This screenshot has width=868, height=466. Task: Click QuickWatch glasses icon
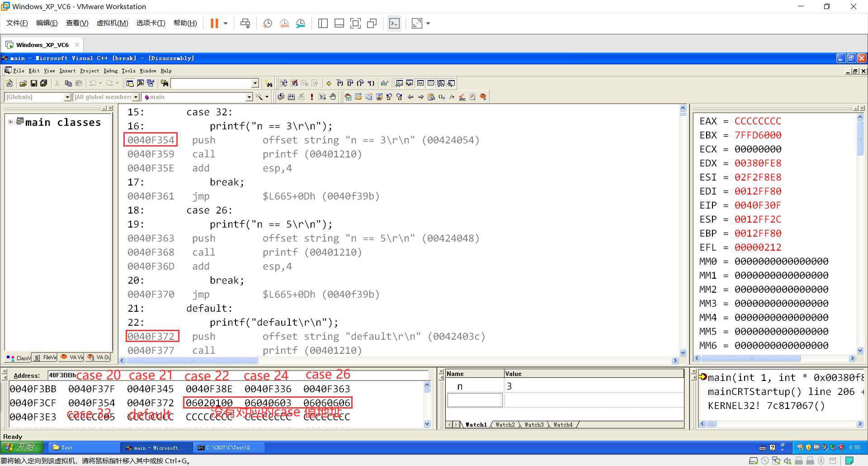click(385, 83)
